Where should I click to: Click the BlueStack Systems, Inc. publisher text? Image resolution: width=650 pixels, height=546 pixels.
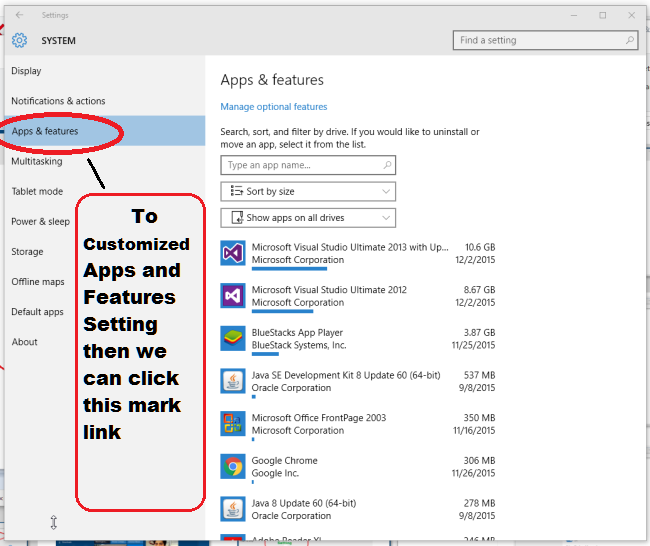[x=299, y=345]
